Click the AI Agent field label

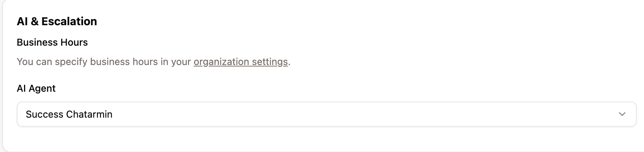click(36, 88)
